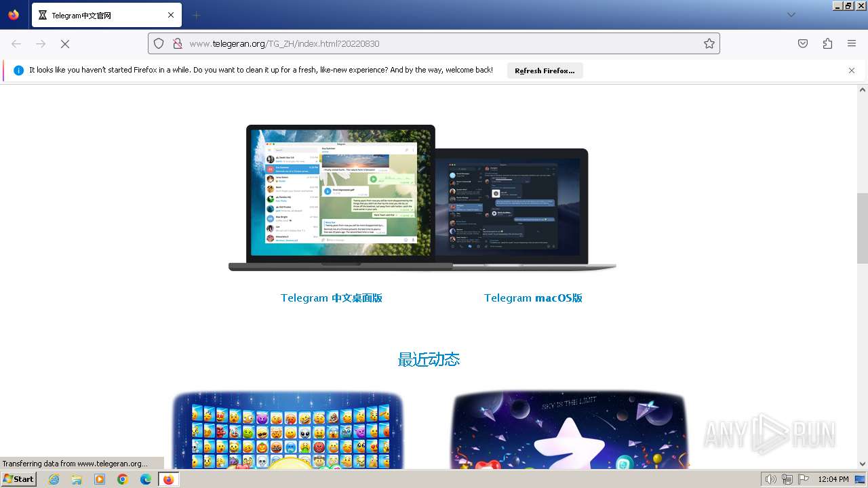
Task: Show desktop button at taskbar end
Action: coord(861,479)
